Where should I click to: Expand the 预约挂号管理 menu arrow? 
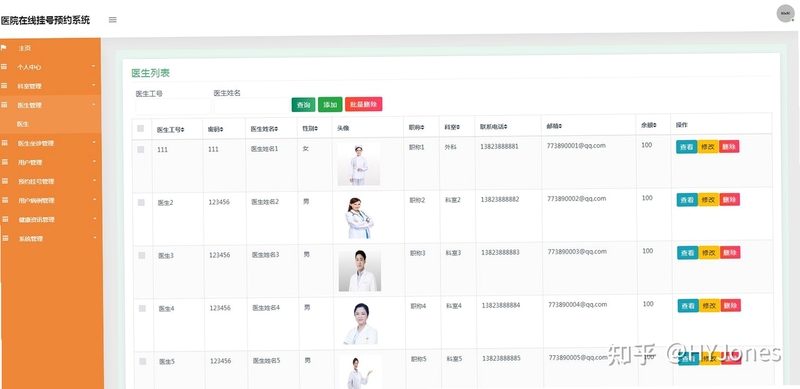tap(94, 180)
